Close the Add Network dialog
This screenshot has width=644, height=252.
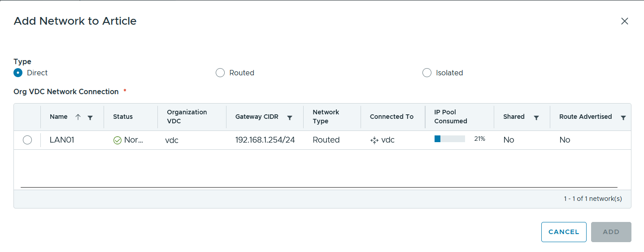624,21
